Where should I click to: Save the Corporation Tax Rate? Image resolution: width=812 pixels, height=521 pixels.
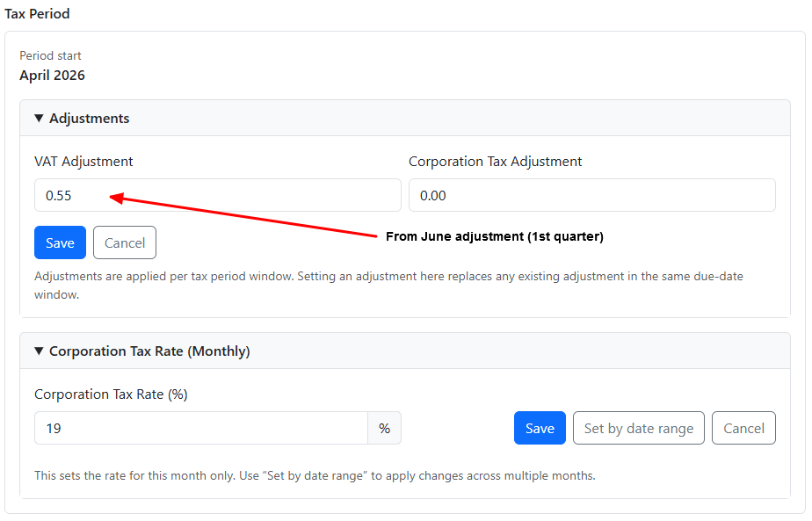pos(540,428)
